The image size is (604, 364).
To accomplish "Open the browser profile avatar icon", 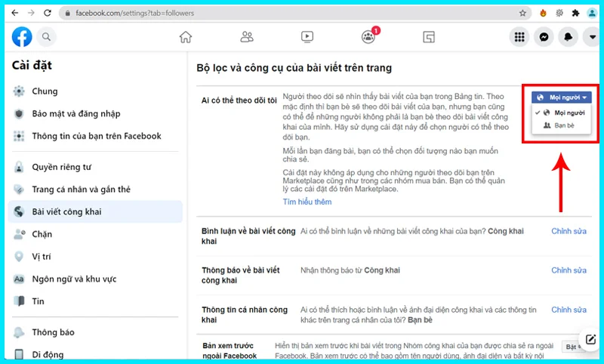I will pyautogui.click(x=592, y=13).
